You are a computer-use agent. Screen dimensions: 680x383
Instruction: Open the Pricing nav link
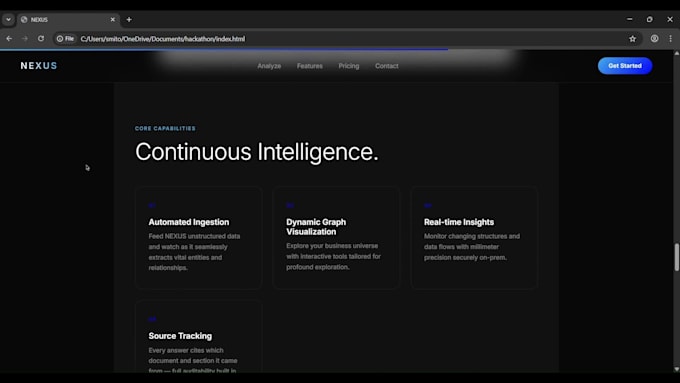pyautogui.click(x=349, y=66)
